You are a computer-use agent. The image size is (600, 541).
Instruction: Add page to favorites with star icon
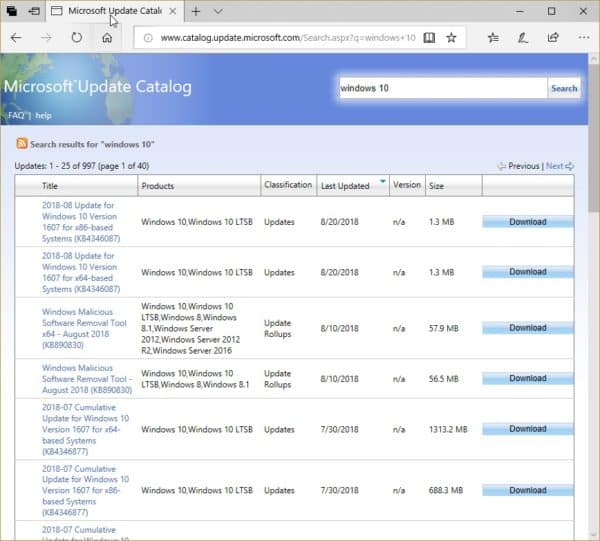[x=452, y=37]
